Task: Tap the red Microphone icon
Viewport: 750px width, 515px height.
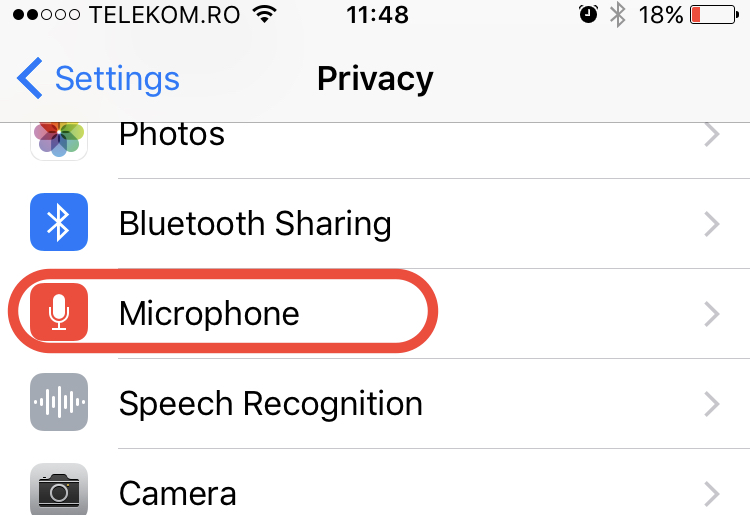Action: coord(59,313)
